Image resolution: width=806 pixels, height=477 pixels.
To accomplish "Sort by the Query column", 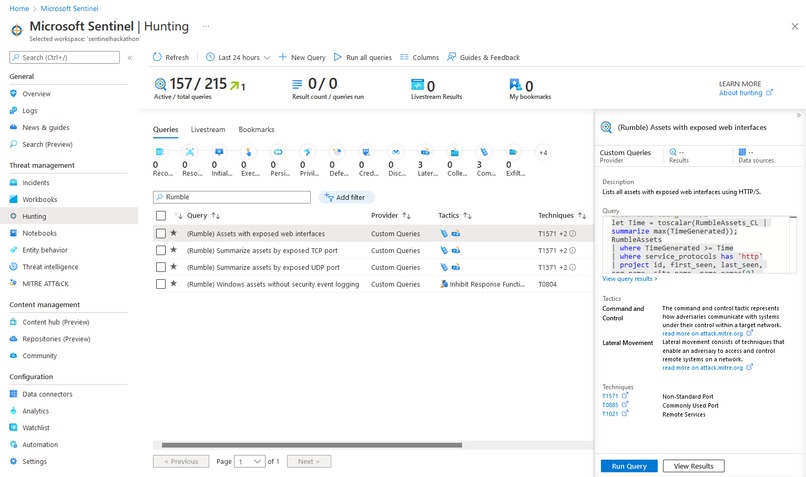I will pos(204,215).
